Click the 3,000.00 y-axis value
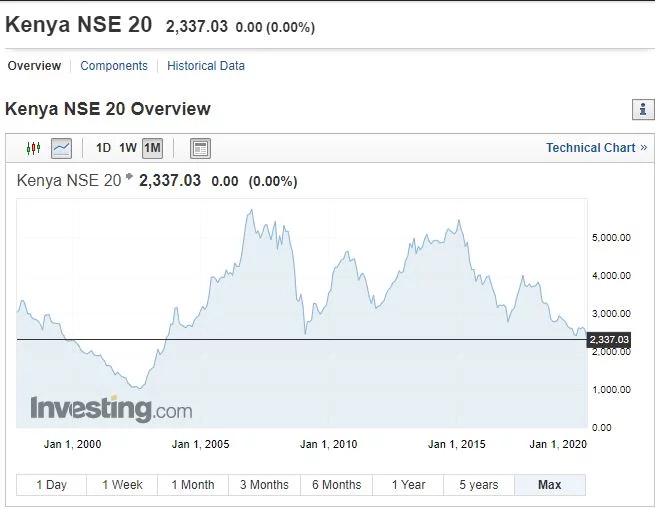The image size is (655, 509). pyautogui.click(x=611, y=314)
